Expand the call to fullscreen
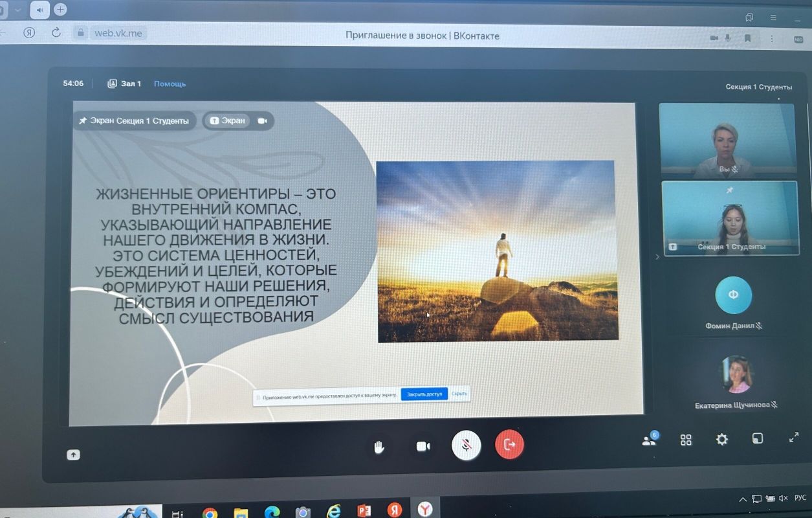Viewport: 812px width, 518px height. 794,437
